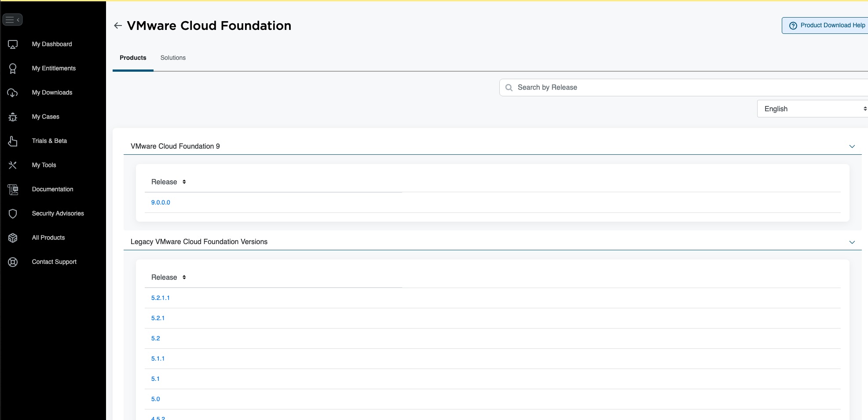Click the My Cases bug icon
868x420 pixels.
pyautogui.click(x=13, y=117)
